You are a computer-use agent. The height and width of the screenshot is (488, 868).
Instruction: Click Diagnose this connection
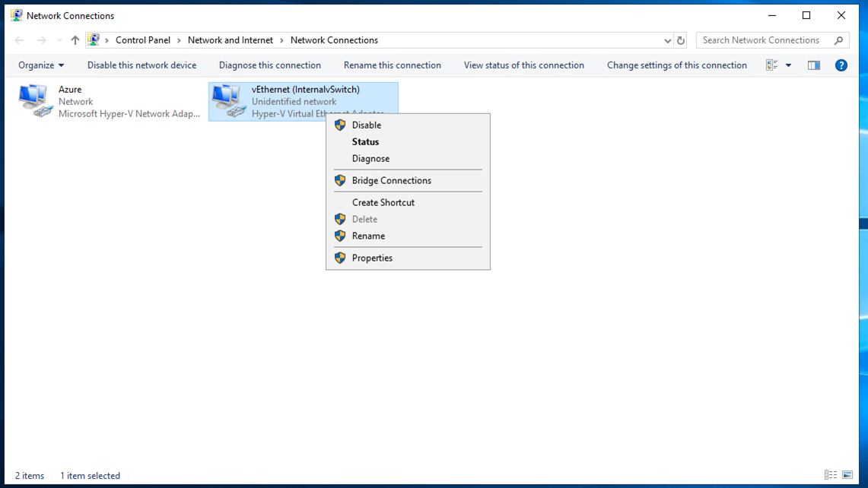269,65
